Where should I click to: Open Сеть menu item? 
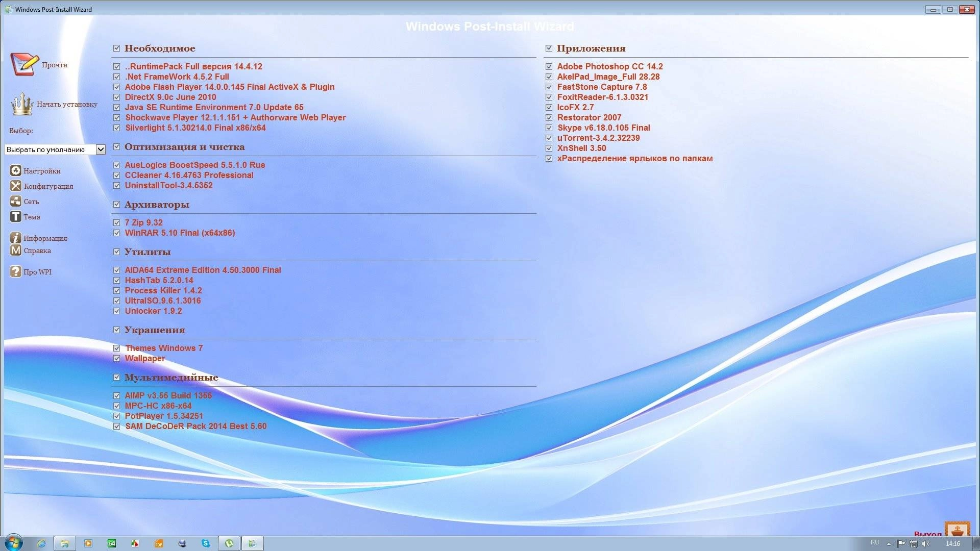[31, 202]
